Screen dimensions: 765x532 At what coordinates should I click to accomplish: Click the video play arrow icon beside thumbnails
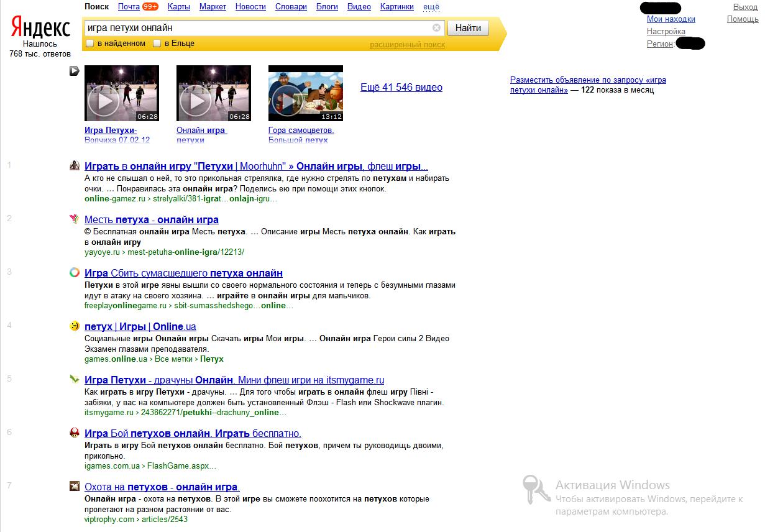[75, 71]
